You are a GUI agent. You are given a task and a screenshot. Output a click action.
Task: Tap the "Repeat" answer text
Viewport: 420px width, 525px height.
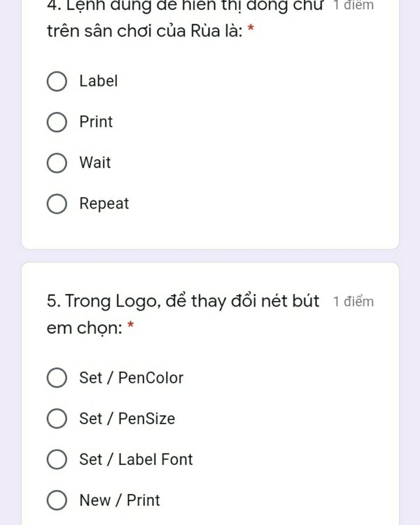(x=104, y=204)
